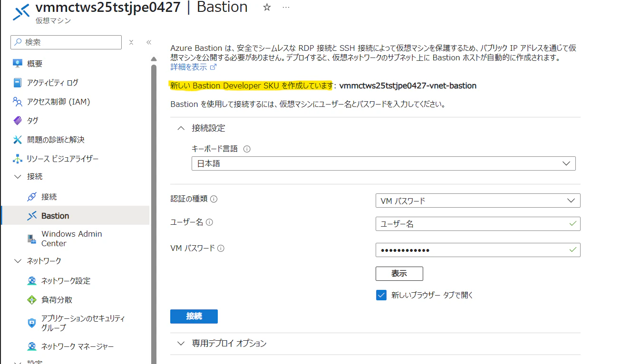The width and height of the screenshot is (621, 364).
Task: Open the キーボード言語 dropdown showing 日本語
Action: pyautogui.click(x=383, y=163)
